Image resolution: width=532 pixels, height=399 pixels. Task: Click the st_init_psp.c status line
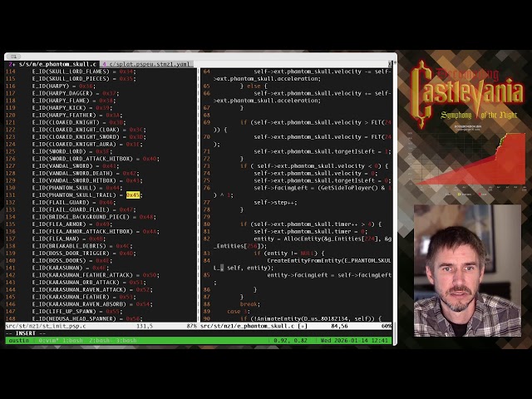coord(101,326)
